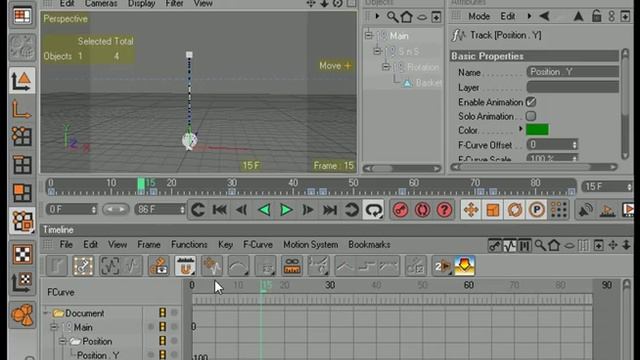Toggle Parameter keyframe recording P icon
The width and height of the screenshot is (640, 360).
(x=537, y=210)
